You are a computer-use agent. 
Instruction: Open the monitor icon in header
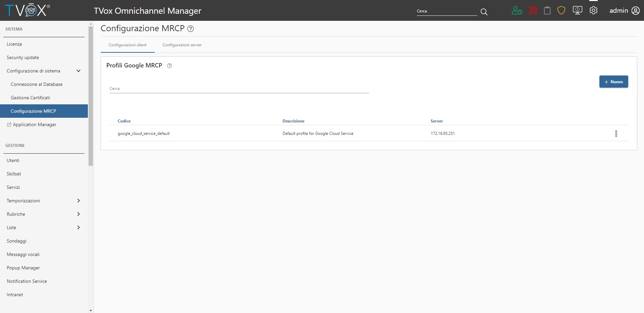click(577, 10)
